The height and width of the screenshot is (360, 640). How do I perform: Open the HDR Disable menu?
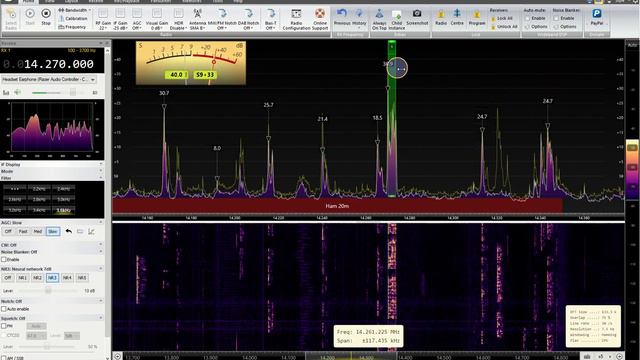click(x=178, y=19)
